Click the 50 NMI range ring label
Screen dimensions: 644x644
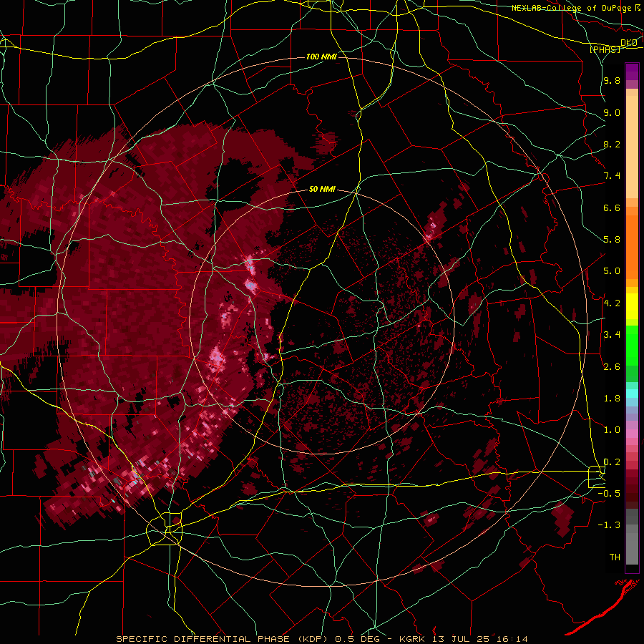click(x=322, y=189)
